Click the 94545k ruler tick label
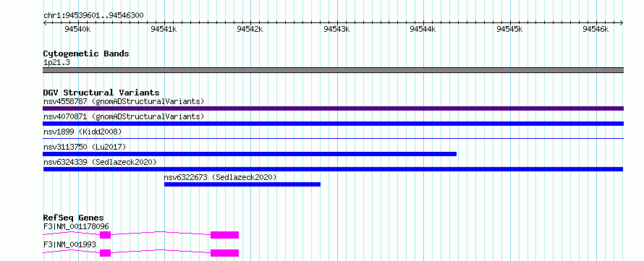 [509, 29]
